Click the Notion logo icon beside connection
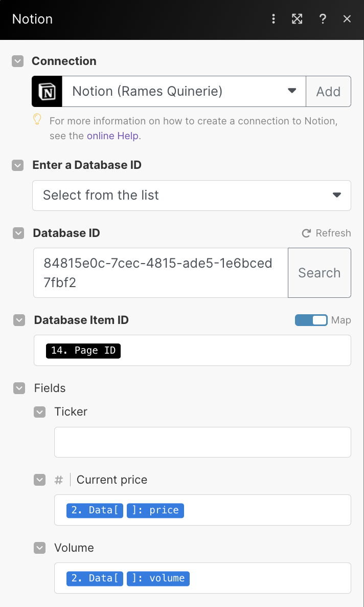Image resolution: width=364 pixels, height=607 pixels. click(x=47, y=92)
